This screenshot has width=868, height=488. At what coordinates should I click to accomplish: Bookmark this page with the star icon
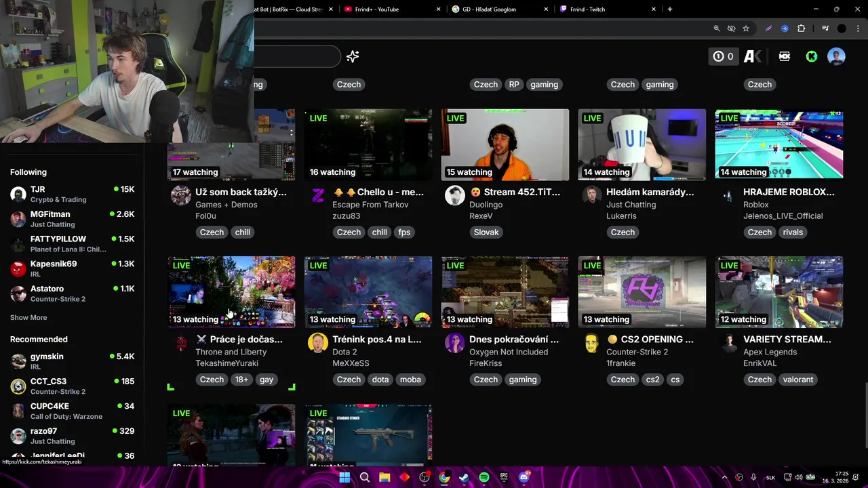[746, 28]
